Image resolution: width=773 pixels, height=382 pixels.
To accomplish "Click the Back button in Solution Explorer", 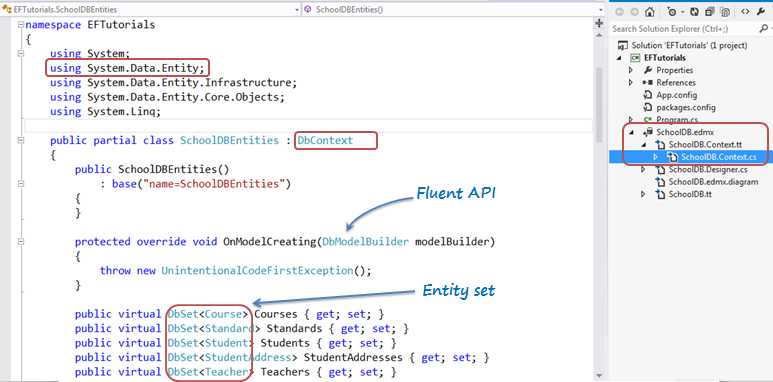I will 620,12.
